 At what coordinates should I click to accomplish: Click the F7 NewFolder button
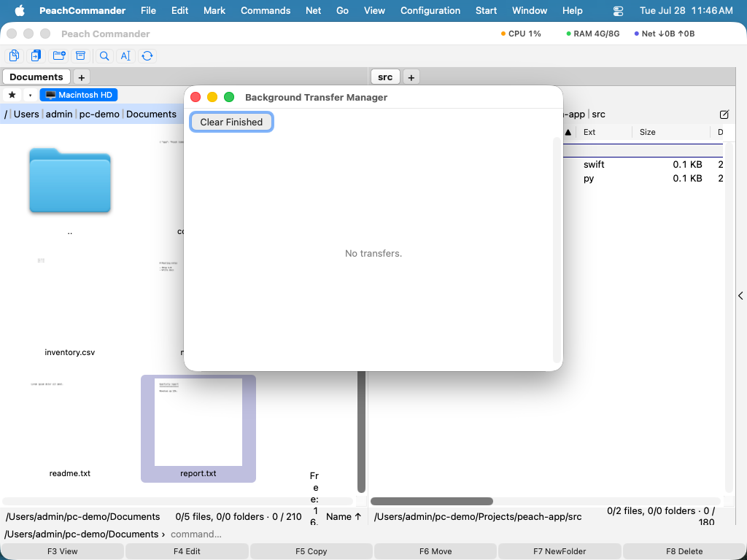pos(560,551)
